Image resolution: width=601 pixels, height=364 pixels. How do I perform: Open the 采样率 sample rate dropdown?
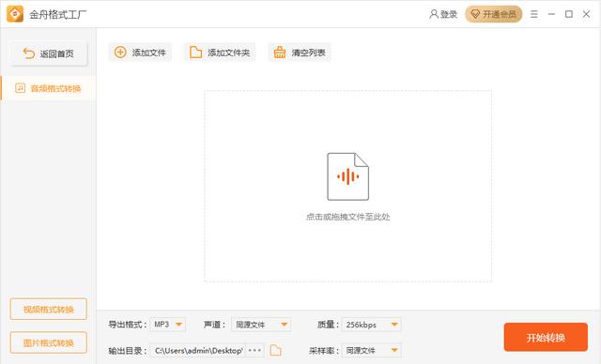[372, 350]
